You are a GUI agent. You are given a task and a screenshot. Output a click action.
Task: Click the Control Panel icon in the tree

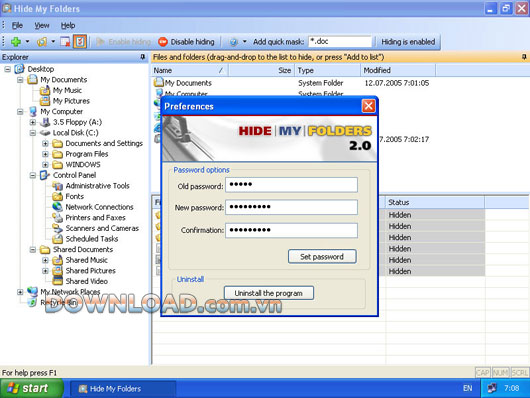tap(45, 175)
